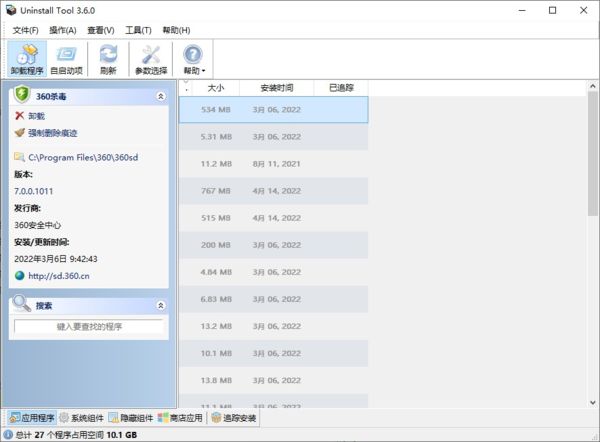This screenshot has height=442, width=600.
Task: Click the 追踪安装 traced install button
Action: (234, 418)
